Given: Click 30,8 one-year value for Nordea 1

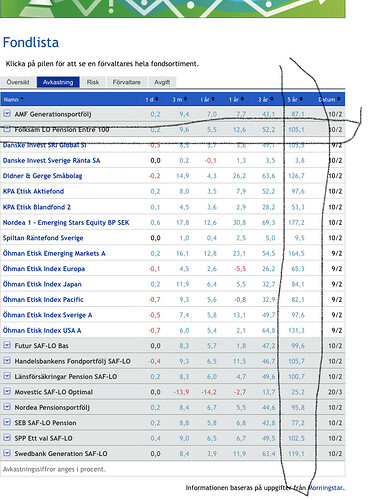Looking at the screenshot, I should (x=239, y=222).
